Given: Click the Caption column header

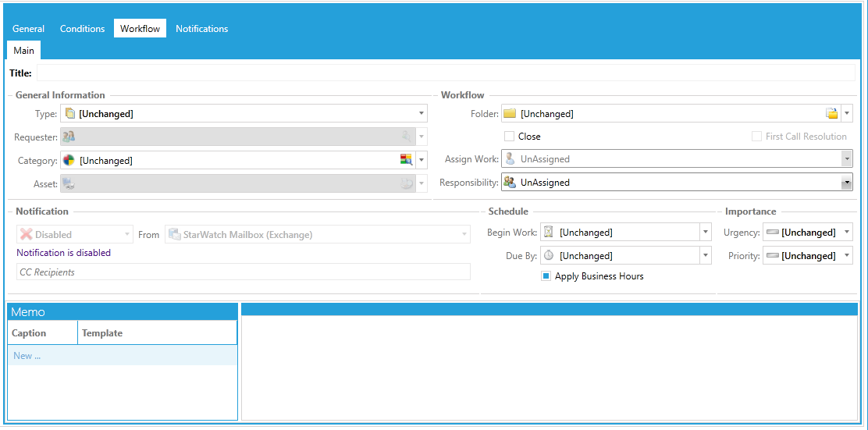Looking at the screenshot, I should coord(43,333).
